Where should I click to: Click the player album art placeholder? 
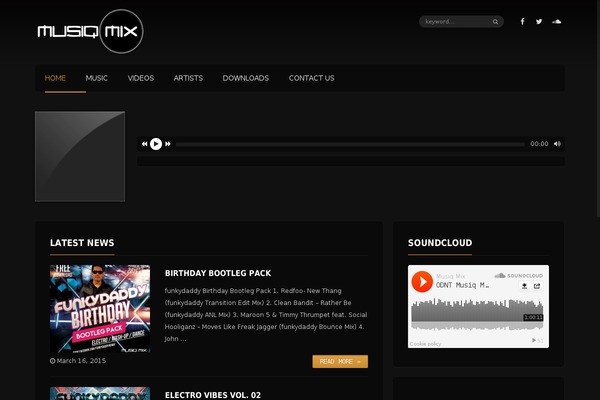pos(80,157)
